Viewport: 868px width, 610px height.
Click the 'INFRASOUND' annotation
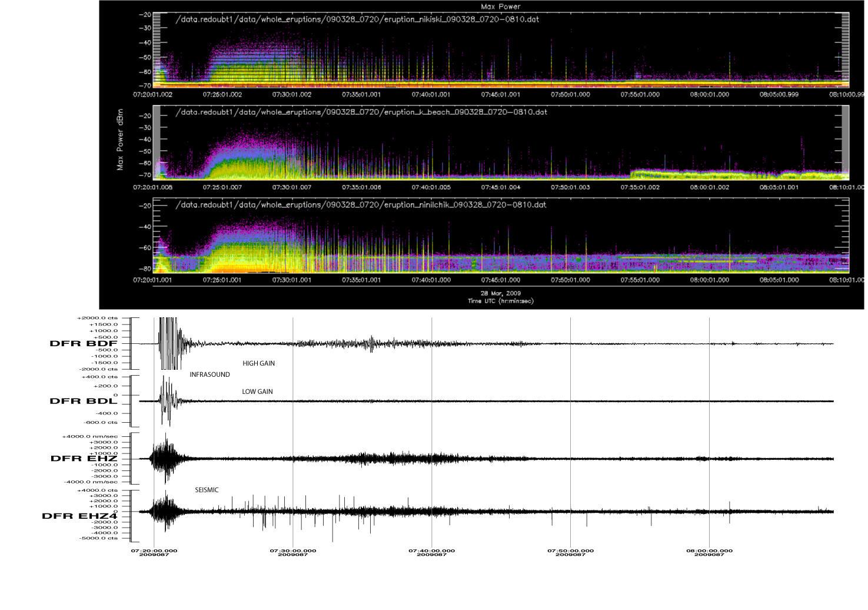(x=210, y=374)
